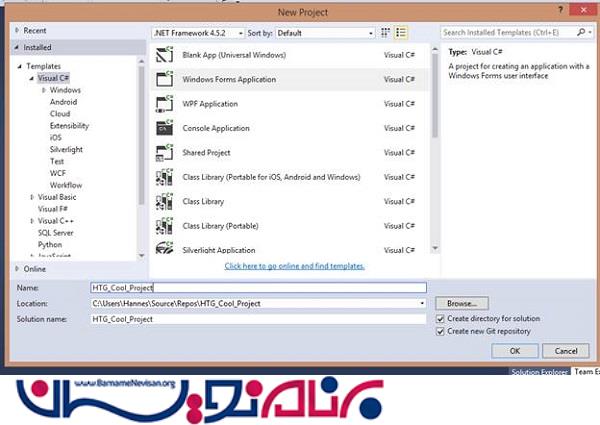Click the Team Explorer tab behind dialog
Screen dimensions: 600x425
point(587,371)
